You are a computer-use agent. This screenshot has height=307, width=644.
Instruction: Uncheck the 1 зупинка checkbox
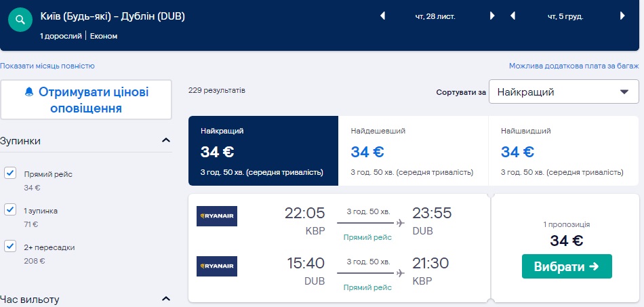click(x=10, y=210)
